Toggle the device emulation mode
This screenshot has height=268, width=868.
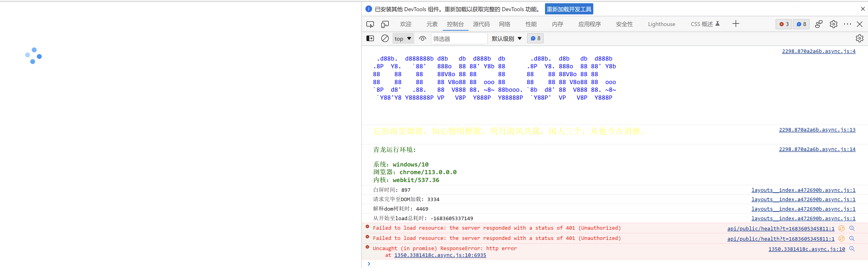[x=385, y=24]
